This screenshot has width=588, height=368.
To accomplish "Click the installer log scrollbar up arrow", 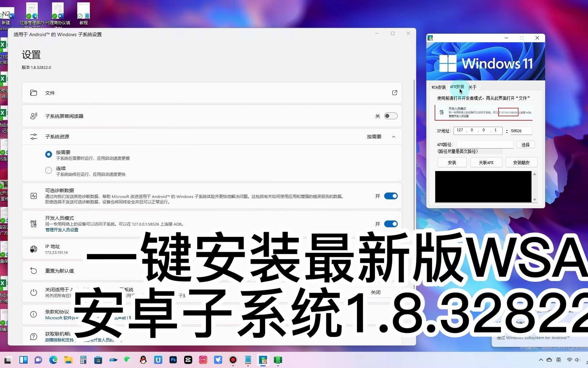I will [x=535, y=174].
